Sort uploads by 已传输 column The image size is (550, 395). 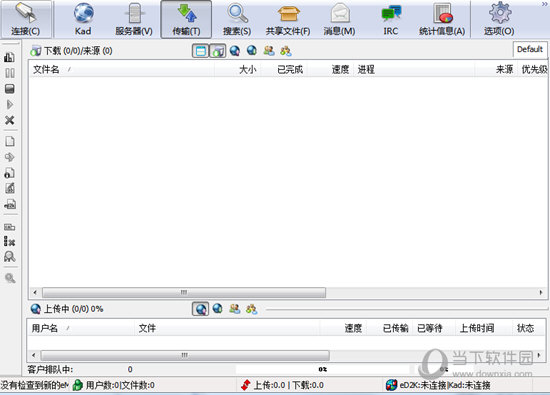(390, 328)
